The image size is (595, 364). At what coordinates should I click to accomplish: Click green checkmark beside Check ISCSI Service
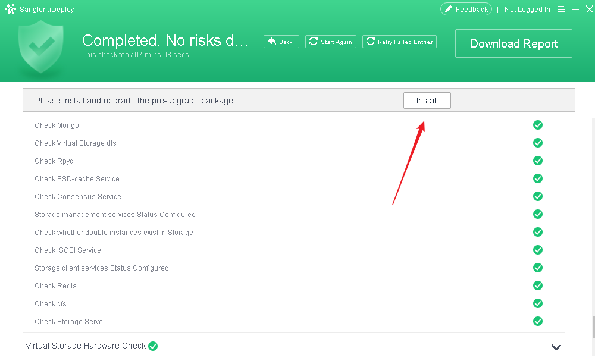pyautogui.click(x=538, y=250)
